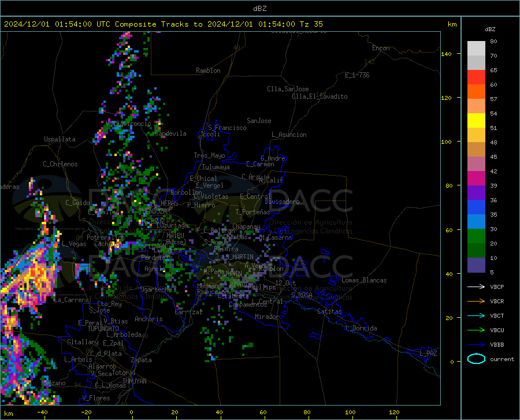Viewport: 520px width, 420px height.
Task: Click the dBZ title at top
Action: 259,9
